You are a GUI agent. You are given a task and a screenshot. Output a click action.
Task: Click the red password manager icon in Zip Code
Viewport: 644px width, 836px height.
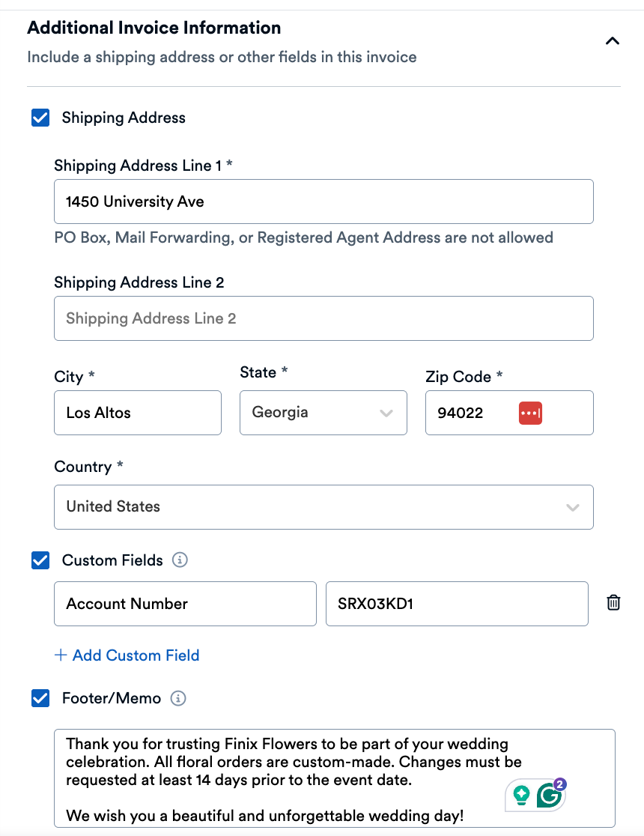[x=530, y=413]
